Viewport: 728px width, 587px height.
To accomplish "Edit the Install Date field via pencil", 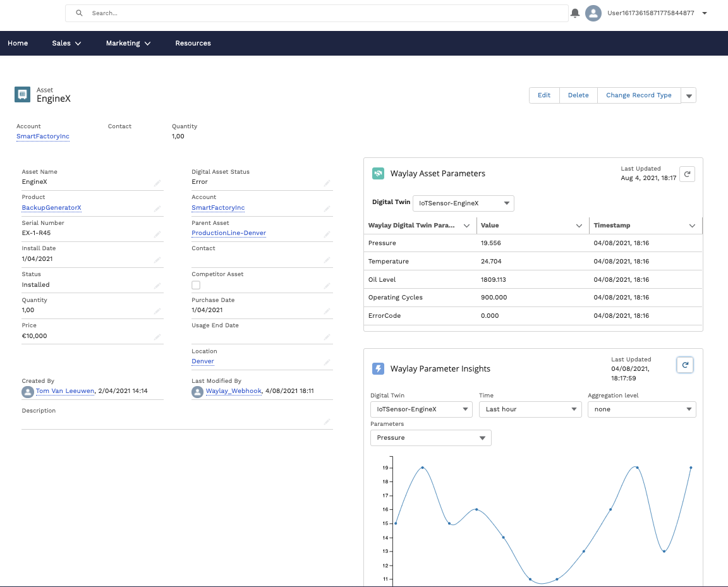I will (x=157, y=260).
